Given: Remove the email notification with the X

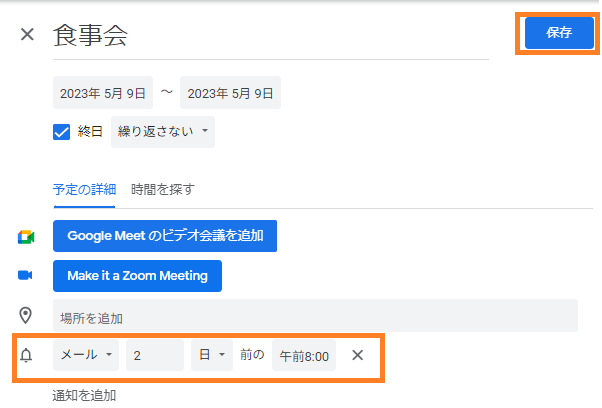Looking at the screenshot, I should 357,355.
